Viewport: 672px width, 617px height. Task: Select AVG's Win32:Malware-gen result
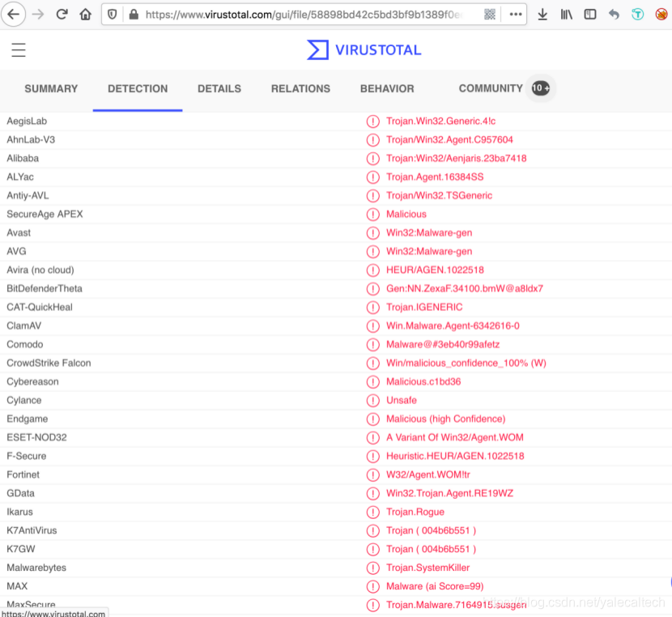click(x=429, y=252)
